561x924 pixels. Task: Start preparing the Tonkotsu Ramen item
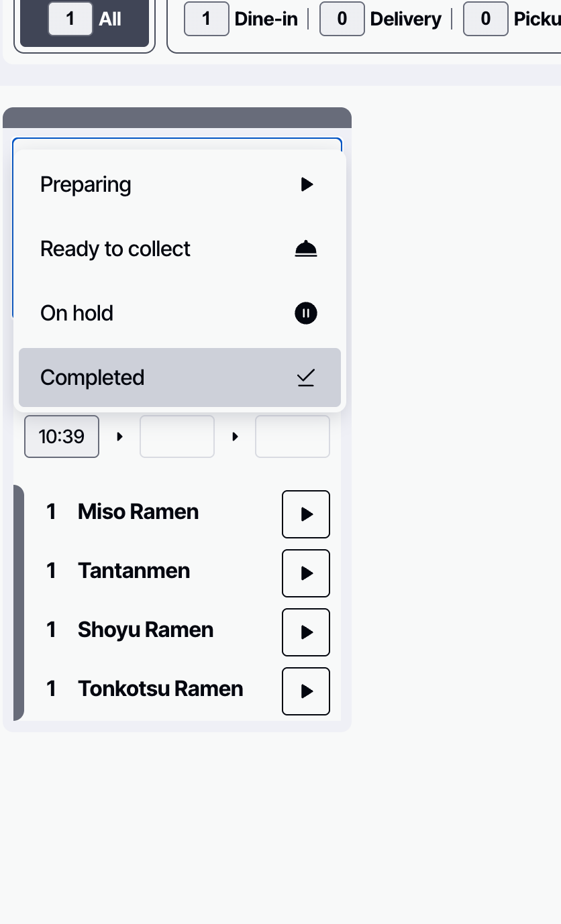[306, 691]
